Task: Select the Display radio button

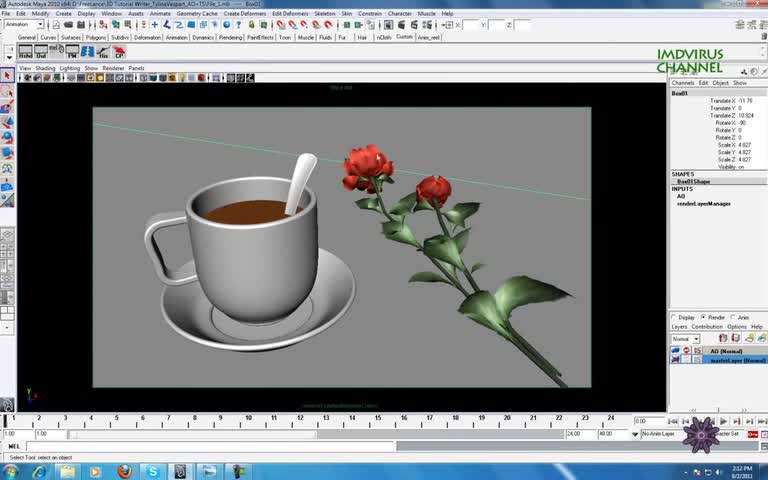Action: pyautogui.click(x=675, y=317)
